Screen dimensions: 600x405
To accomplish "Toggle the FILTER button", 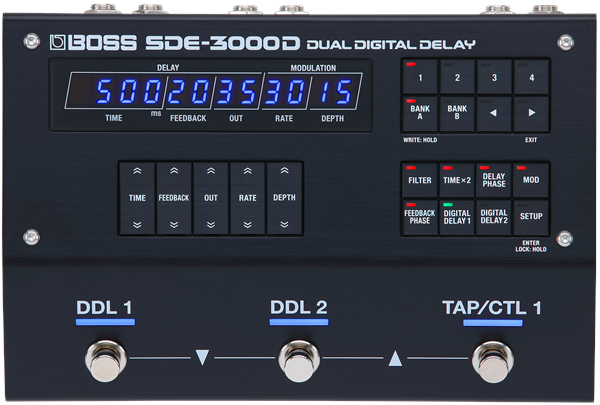I will 420,180.
